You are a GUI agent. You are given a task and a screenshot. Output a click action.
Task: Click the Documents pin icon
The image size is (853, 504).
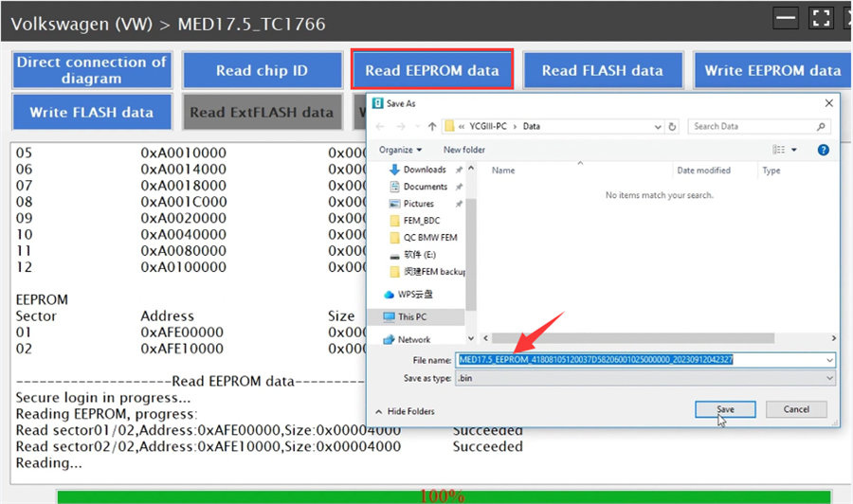point(459,187)
